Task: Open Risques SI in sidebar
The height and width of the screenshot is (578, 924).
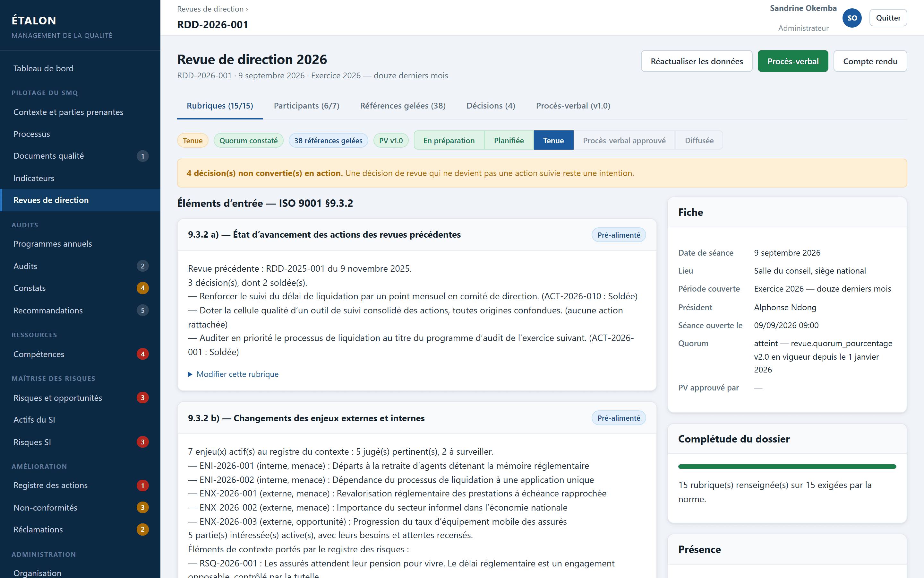Action: 80,442
